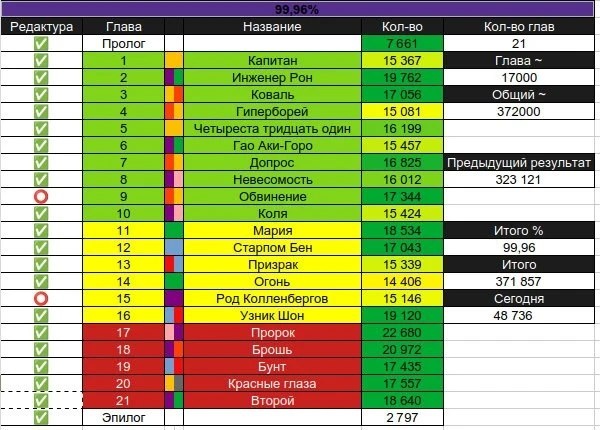Click the Эпилог row checkmark icon
600x430 pixels.
click(41, 417)
